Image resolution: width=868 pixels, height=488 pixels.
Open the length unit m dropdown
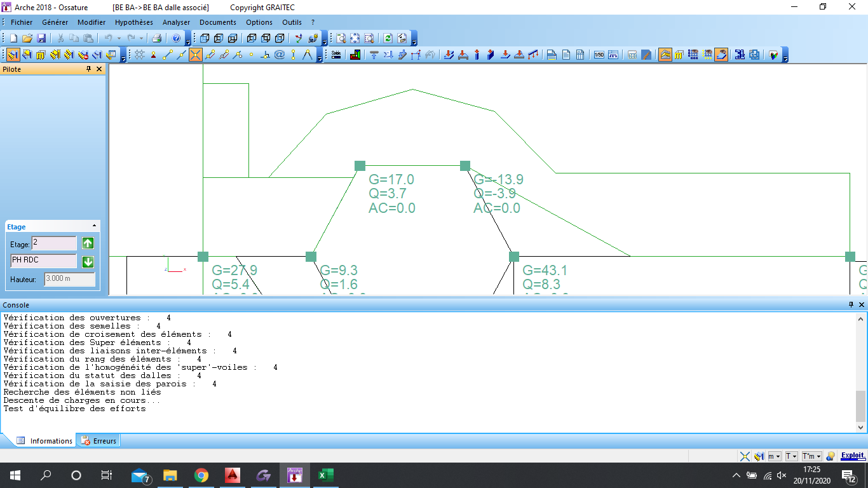(x=775, y=456)
